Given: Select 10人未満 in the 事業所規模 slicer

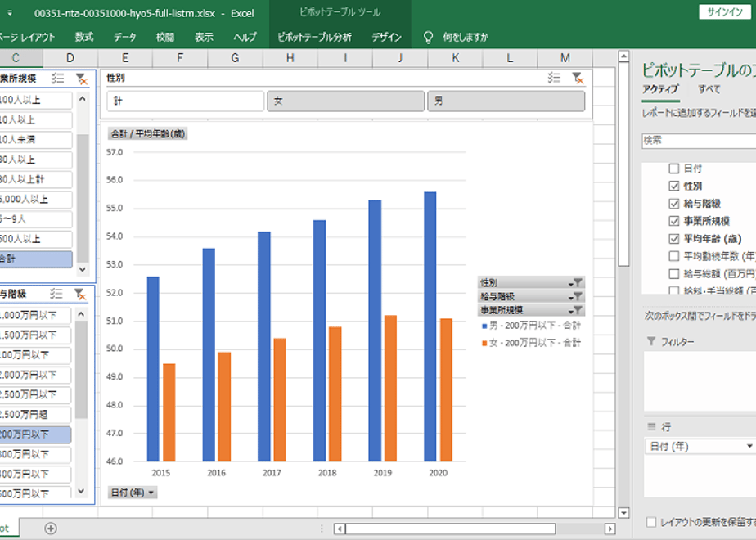Looking at the screenshot, I should [34, 140].
